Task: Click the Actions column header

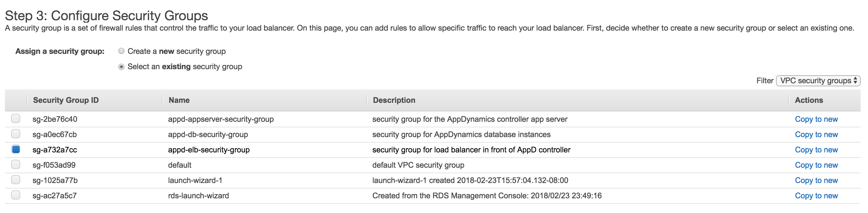Action: (809, 100)
